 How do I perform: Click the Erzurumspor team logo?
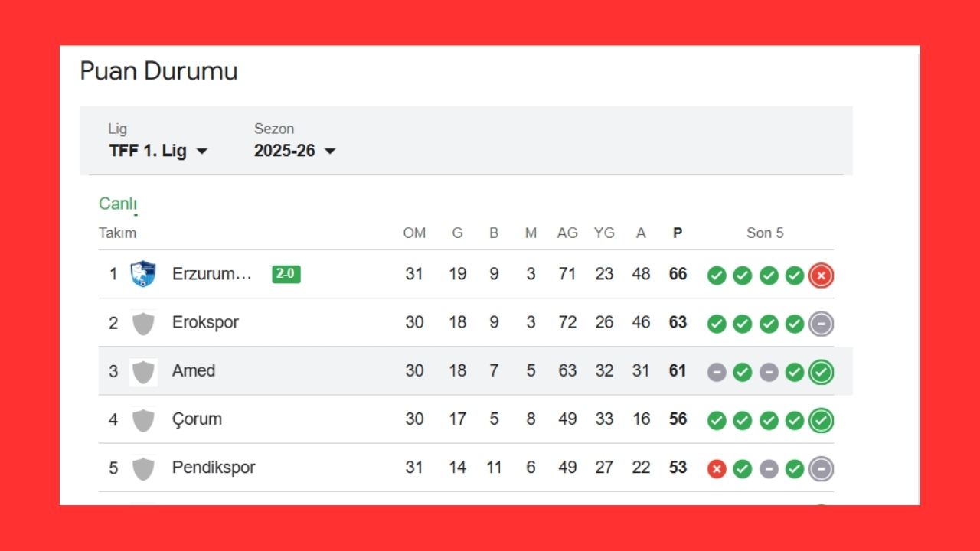pyautogui.click(x=143, y=274)
